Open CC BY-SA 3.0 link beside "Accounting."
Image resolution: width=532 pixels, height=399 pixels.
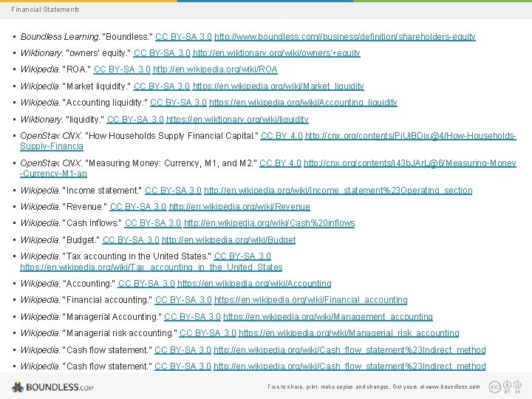146,283
